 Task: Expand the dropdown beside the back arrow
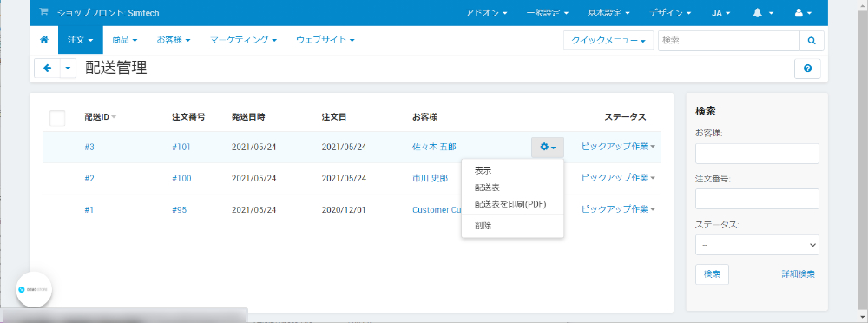[68, 68]
